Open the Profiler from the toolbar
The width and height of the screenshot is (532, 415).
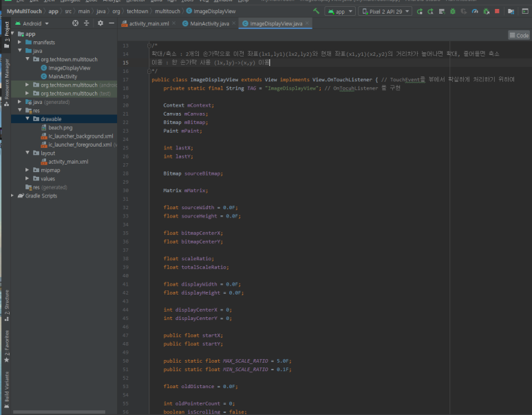click(474, 12)
